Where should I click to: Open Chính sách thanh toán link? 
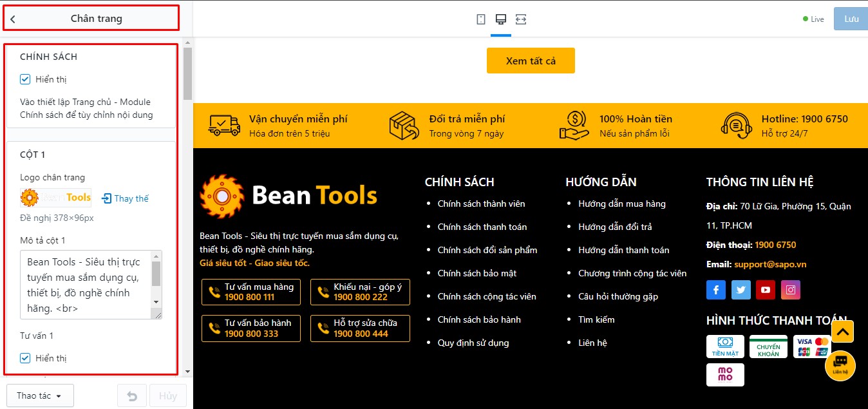point(482,227)
